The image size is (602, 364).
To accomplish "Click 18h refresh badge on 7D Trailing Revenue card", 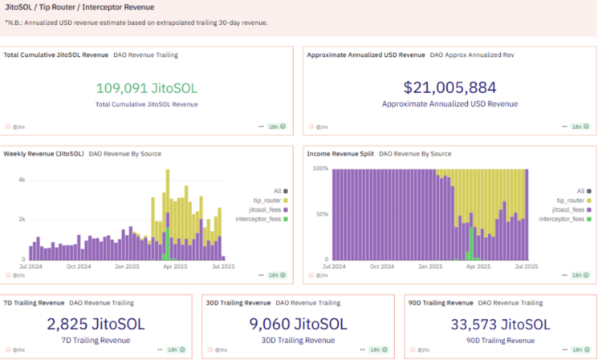I will (177, 350).
